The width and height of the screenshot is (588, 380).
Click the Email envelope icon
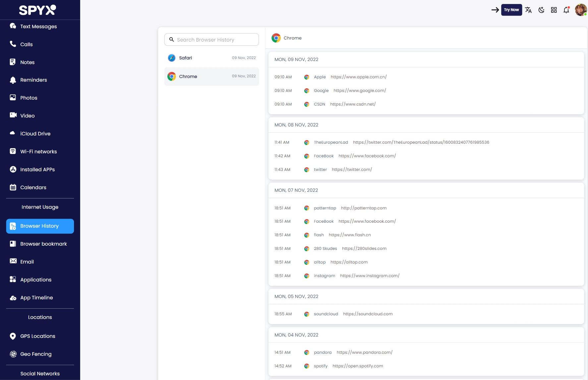click(13, 261)
